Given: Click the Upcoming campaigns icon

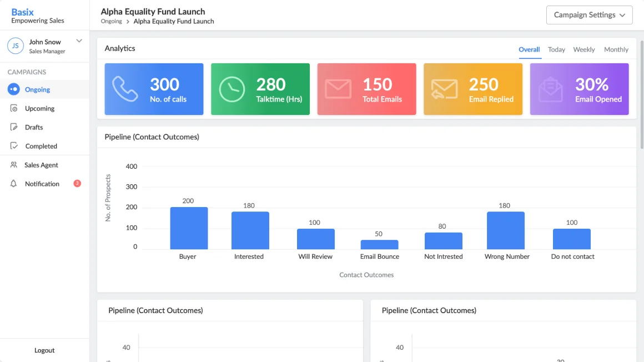Looking at the screenshot, I should coord(14,108).
